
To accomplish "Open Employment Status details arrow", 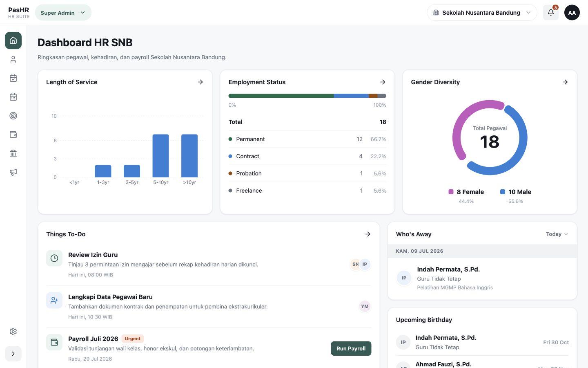I will (383, 82).
